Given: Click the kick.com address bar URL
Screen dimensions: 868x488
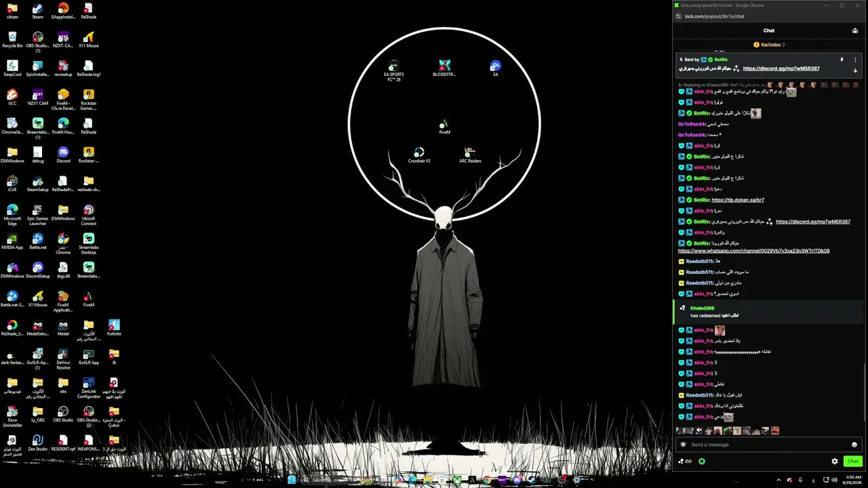Looking at the screenshot, I should [715, 16].
